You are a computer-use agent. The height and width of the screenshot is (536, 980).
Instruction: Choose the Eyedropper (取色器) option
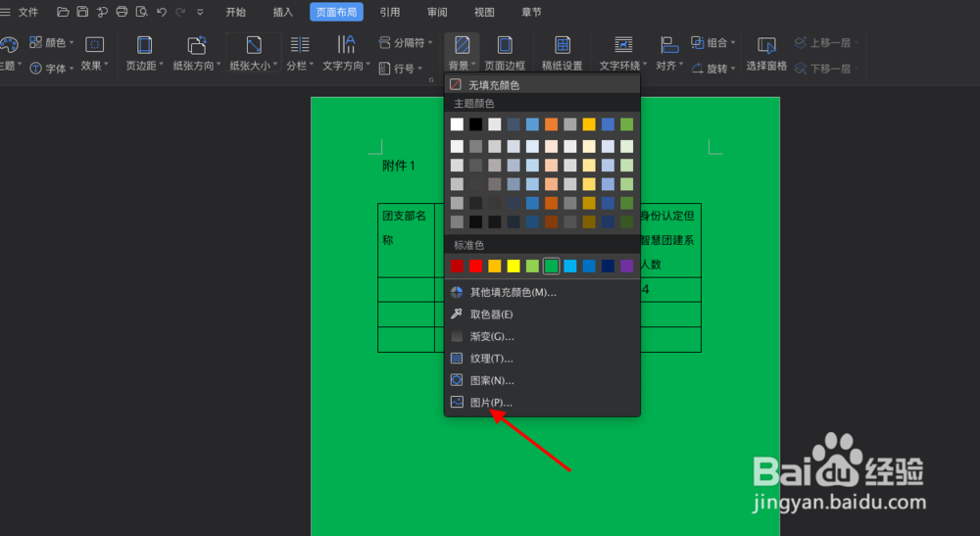543,315
